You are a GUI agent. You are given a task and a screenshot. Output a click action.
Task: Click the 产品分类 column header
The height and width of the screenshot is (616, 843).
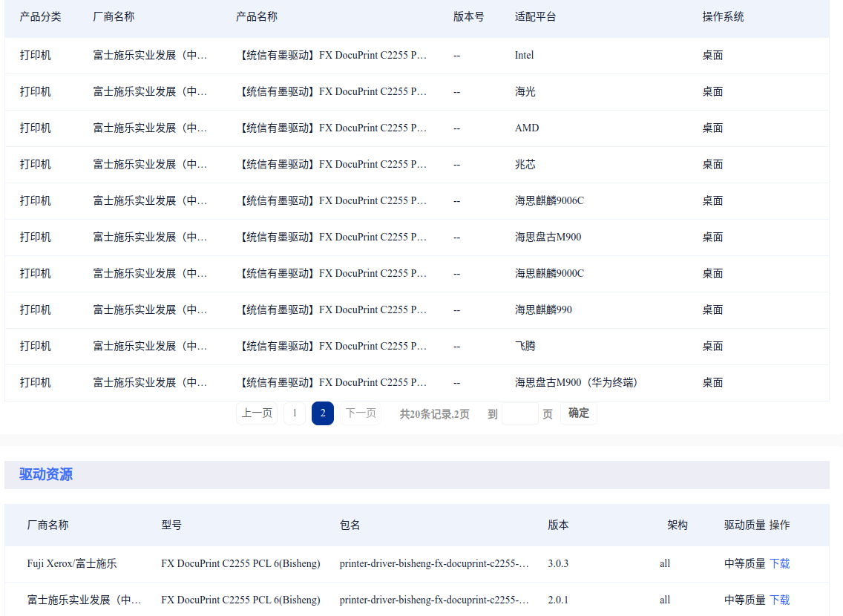[40, 16]
